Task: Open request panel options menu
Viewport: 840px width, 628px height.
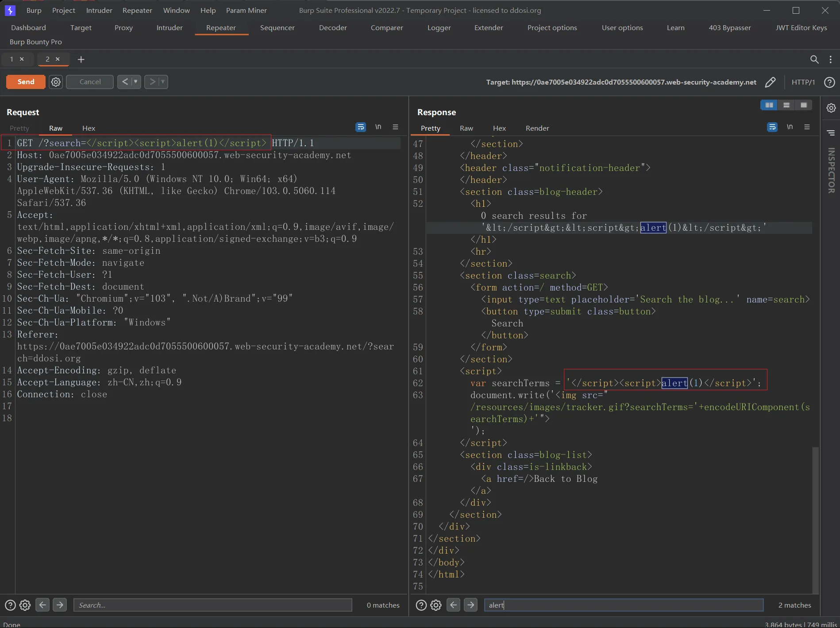Action: 395,127
